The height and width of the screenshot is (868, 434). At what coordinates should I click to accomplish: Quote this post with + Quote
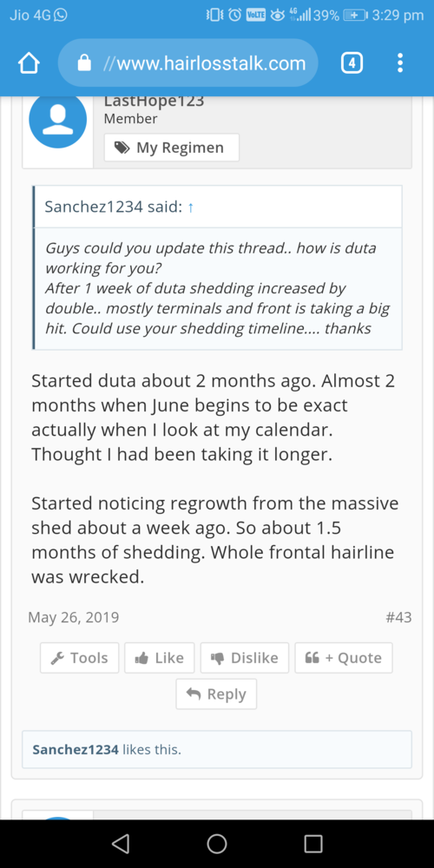tap(344, 658)
